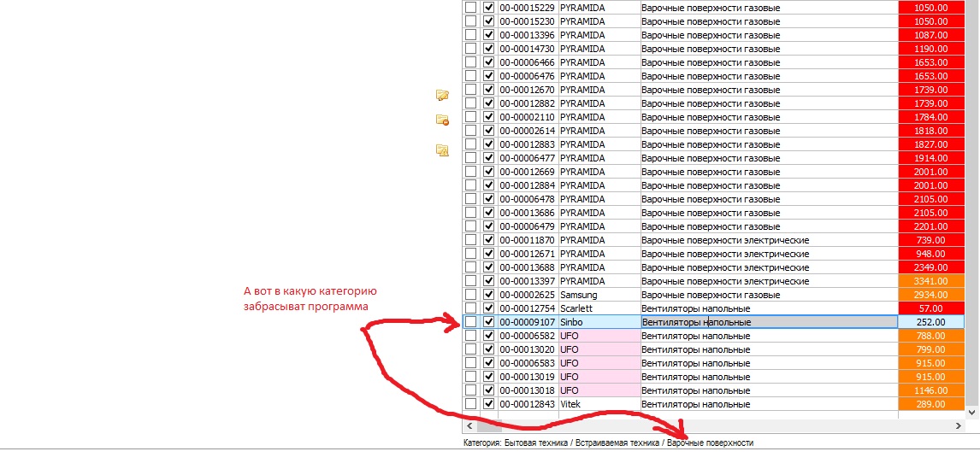Click the folder with red minus icon
Screen dimensions: 980x469
[442, 120]
